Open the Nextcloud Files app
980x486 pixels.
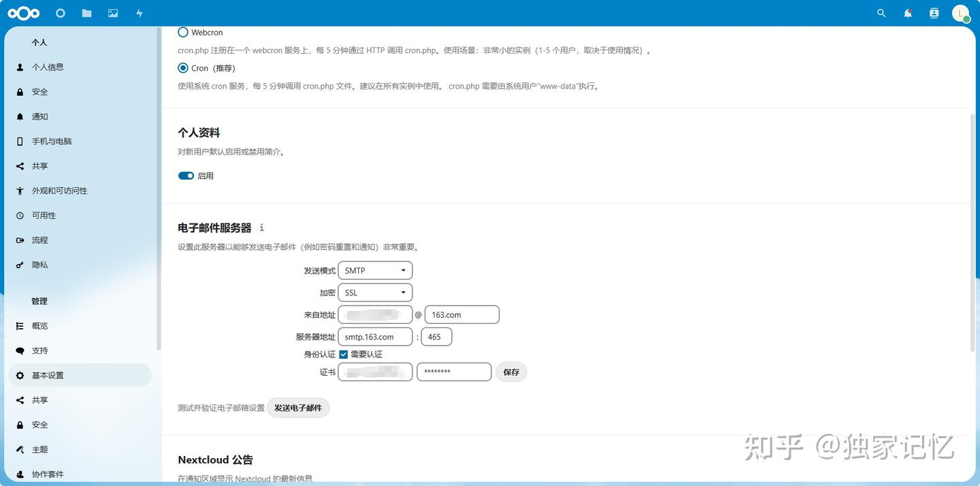click(x=86, y=13)
